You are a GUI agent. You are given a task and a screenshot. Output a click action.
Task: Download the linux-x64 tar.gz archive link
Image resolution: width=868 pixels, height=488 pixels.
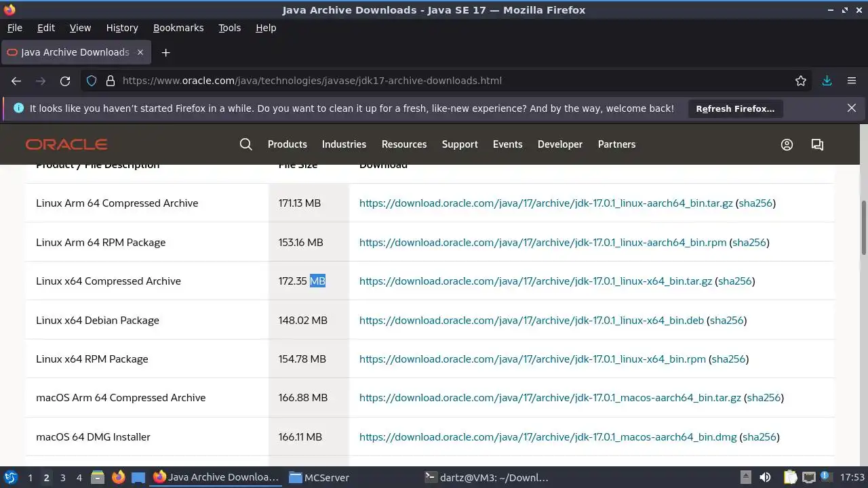tap(536, 281)
